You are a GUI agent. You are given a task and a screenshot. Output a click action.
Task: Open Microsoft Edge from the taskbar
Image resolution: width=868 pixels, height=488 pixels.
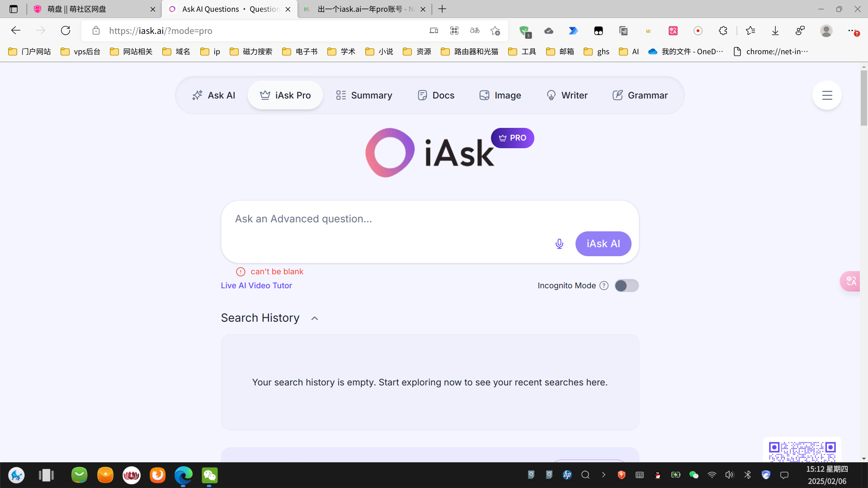(183, 475)
